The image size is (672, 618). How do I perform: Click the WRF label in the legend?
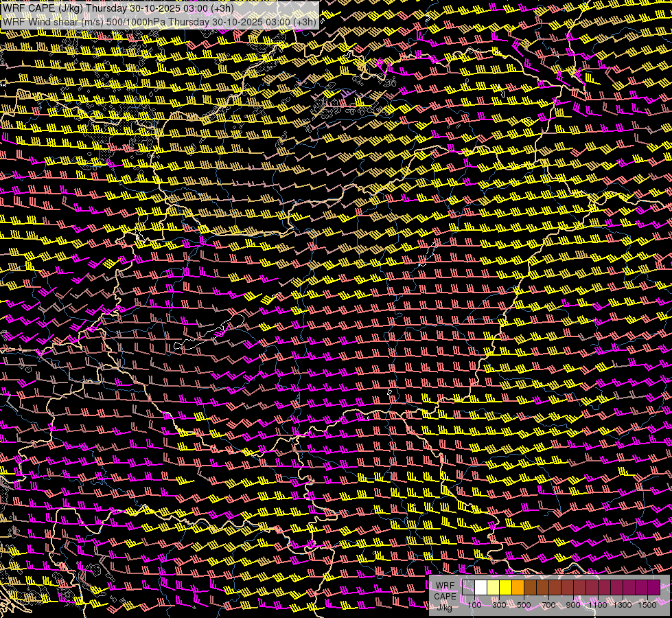(x=445, y=586)
